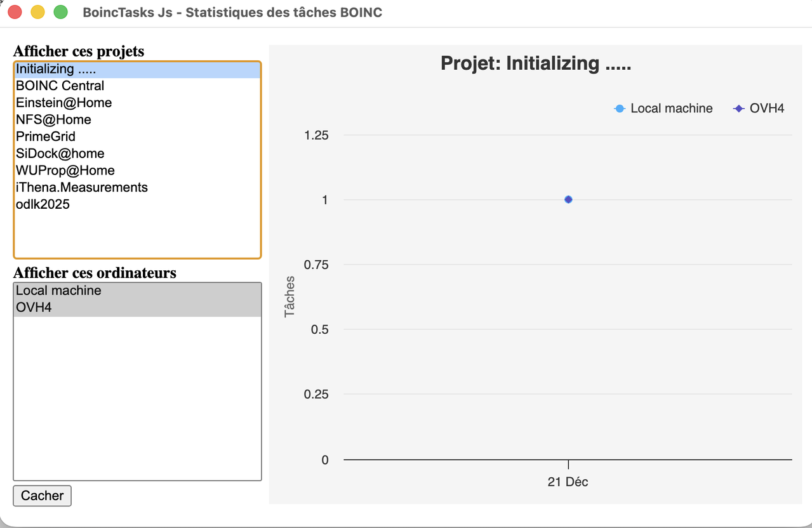Minimize window using yellow button
The height and width of the screenshot is (528, 812).
pos(37,12)
